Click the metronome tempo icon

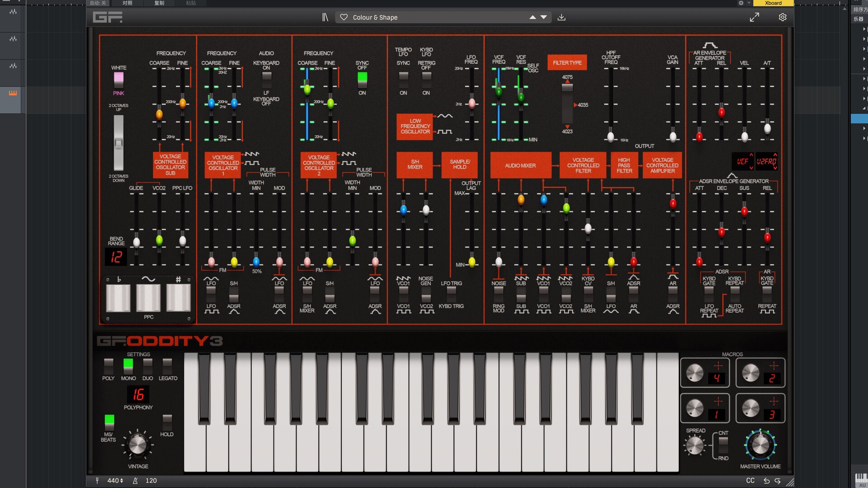[135, 481]
